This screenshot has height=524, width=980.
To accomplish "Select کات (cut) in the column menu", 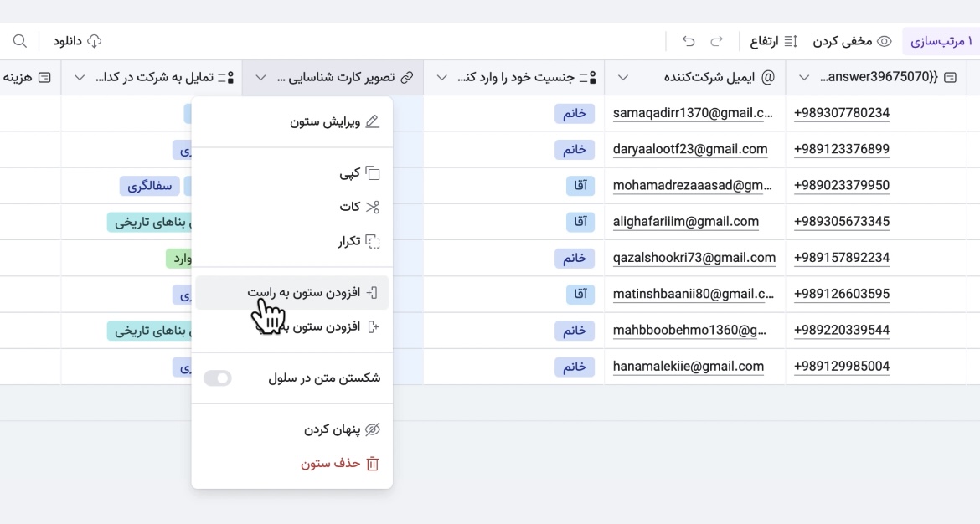I will pyautogui.click(x=359, y=206).
